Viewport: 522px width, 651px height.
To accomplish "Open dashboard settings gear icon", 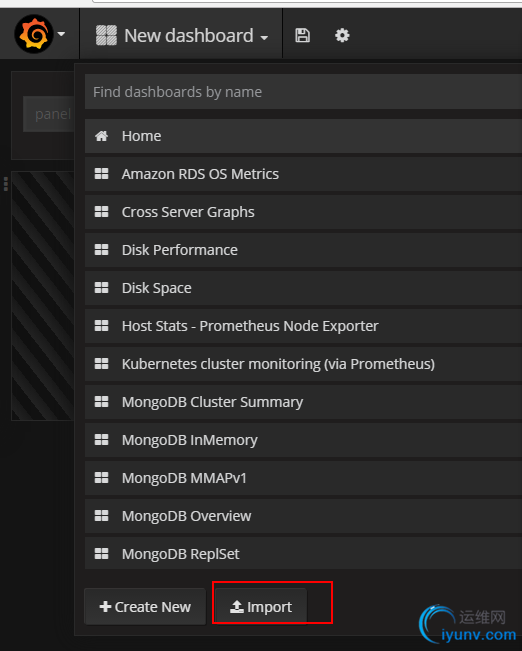I will pyautogui.click(x=342, y=35).
